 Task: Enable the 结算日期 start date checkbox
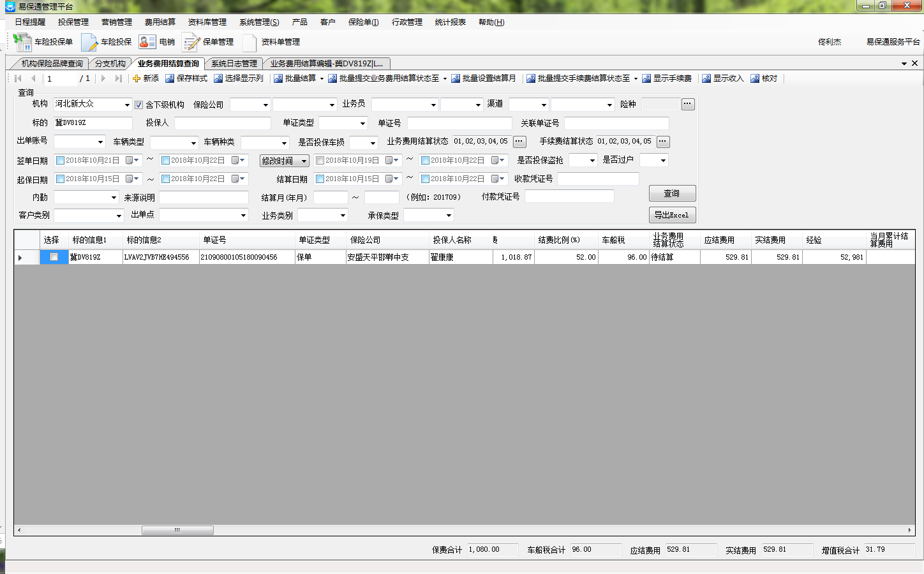320,179
